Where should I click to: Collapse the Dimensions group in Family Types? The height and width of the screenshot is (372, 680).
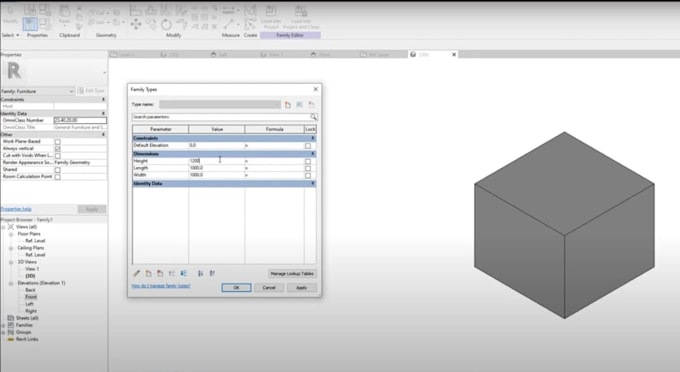pos(313,154)
